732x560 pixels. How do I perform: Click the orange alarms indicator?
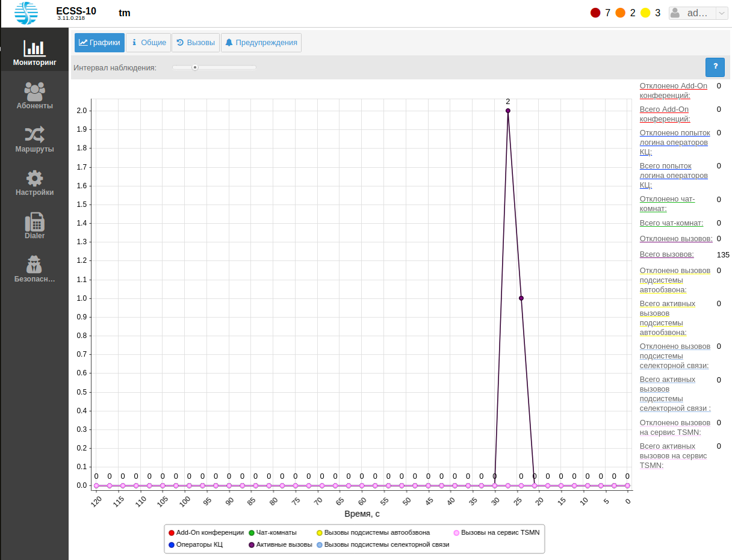coord(621,13)
